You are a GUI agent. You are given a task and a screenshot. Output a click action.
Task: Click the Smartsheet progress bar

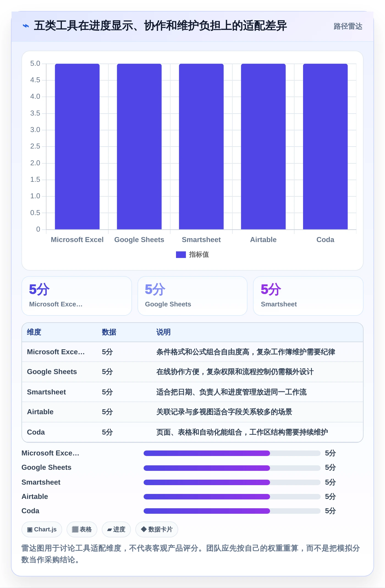tap(232, 482)
